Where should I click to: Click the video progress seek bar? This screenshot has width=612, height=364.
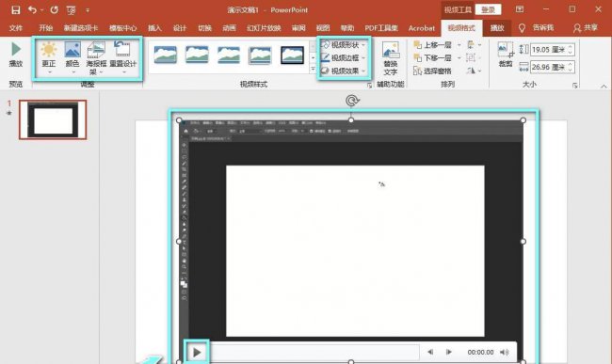(x=314, y=353)
